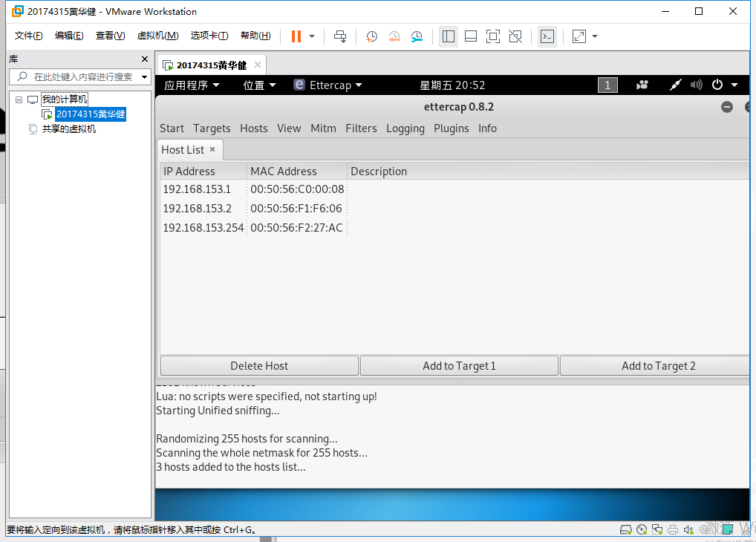Select host row 192.168.153.1
This screenshot has height=542, width=756.
pos(454,189)
